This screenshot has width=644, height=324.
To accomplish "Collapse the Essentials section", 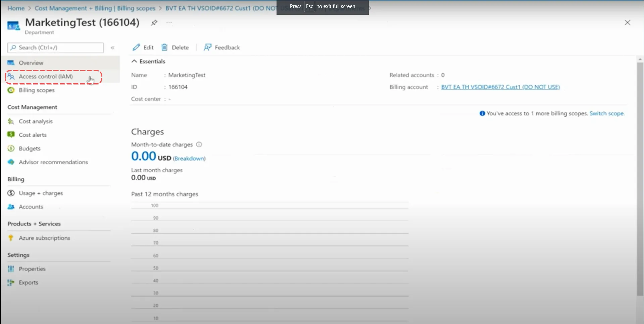I will [x=148, y=61].
